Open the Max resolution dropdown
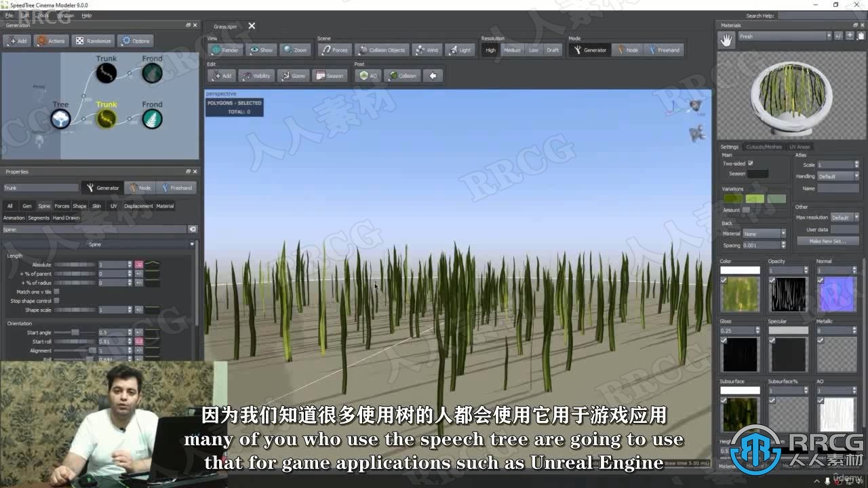 (844, 218)
